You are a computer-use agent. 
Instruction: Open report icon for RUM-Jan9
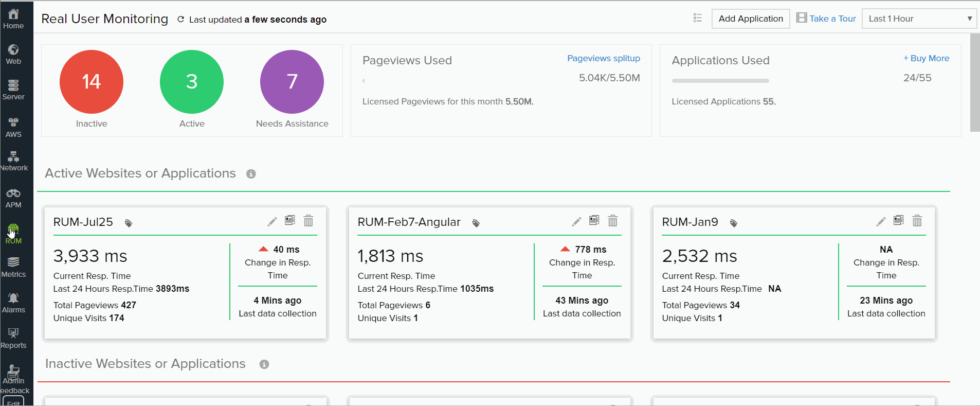899,220
